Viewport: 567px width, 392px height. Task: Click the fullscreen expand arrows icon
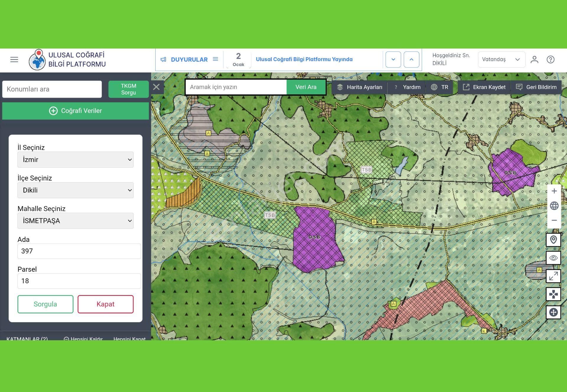tap(553, 276)
